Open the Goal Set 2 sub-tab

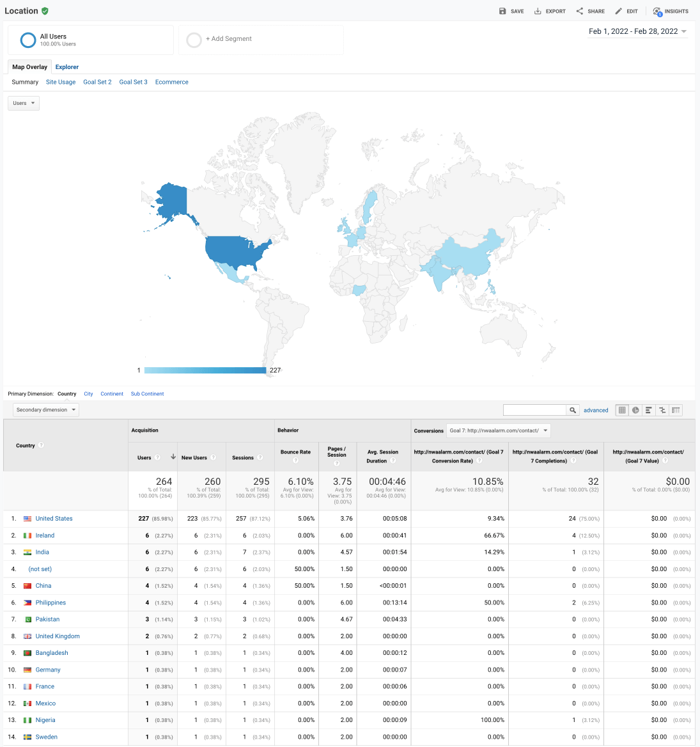click(97, 82)
